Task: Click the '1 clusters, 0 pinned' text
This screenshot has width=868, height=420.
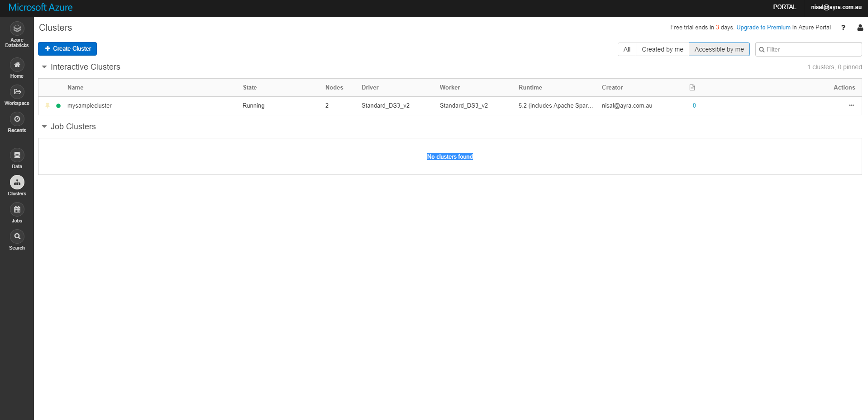Action: (835, 67)
